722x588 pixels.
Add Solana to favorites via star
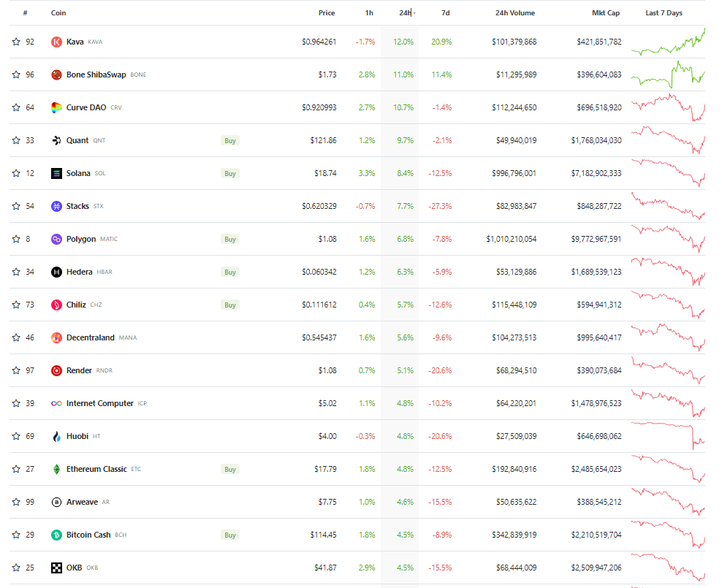point(16,173)
